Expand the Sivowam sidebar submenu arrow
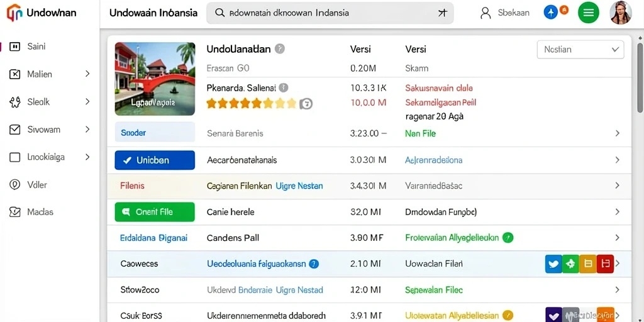 pyautogui.click(x=87, y=130)
